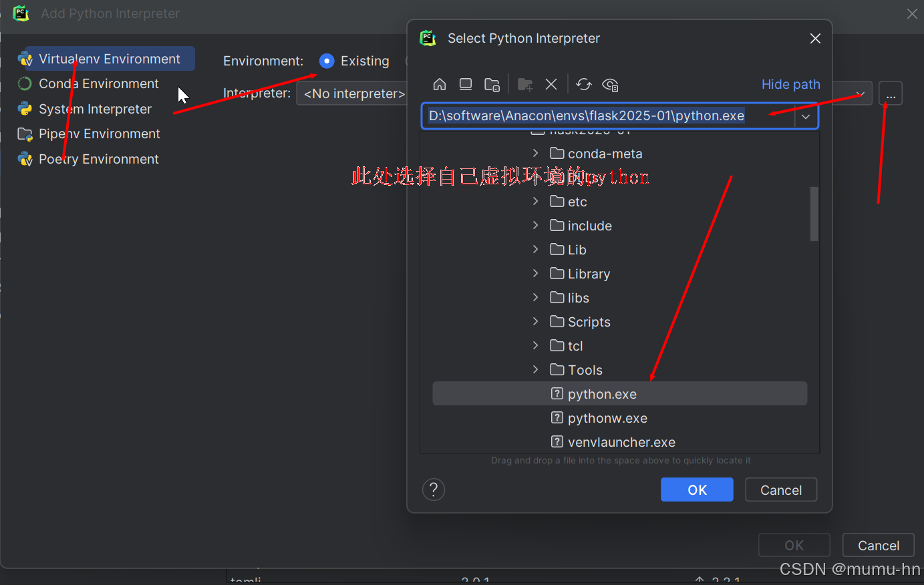Click the Desktop location icon
This screenshot has height=585, width=924.
(x=466, y=84)
